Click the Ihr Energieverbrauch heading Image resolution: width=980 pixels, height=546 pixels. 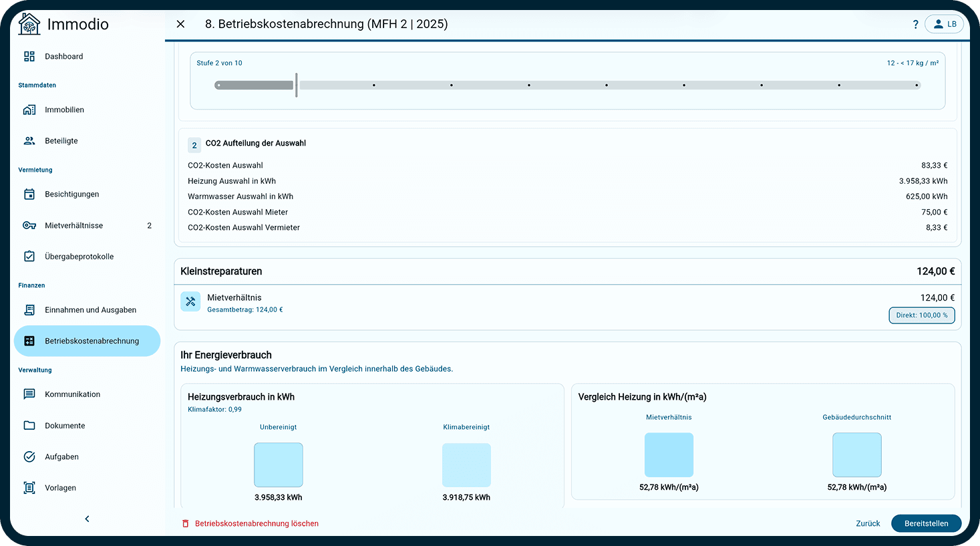(x=226, y=355)
